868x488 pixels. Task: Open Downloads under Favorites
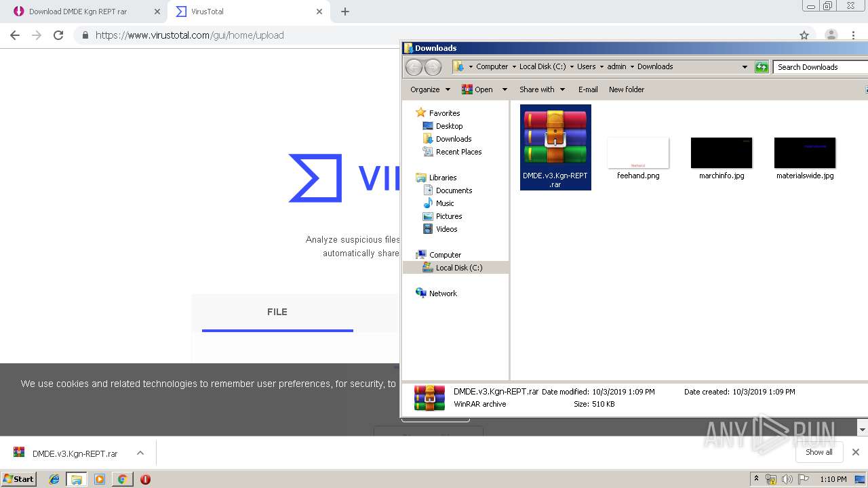click(x=447, y=139)
